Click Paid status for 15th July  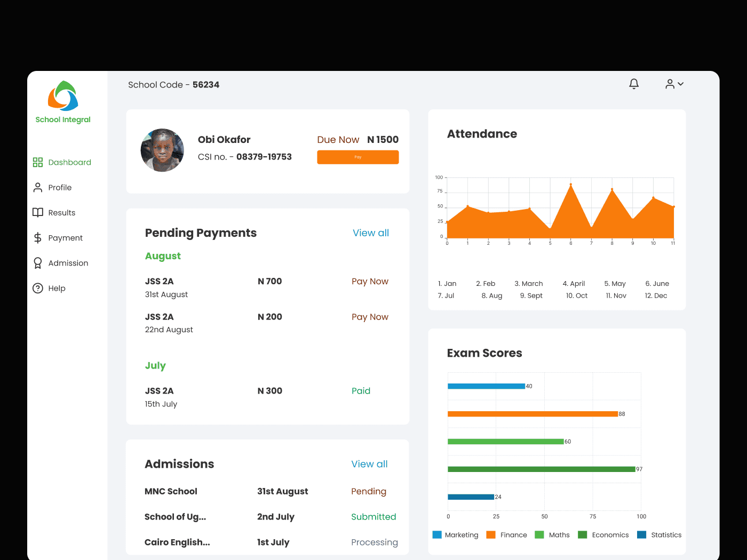pyautogui.click(x=361, y=391)
